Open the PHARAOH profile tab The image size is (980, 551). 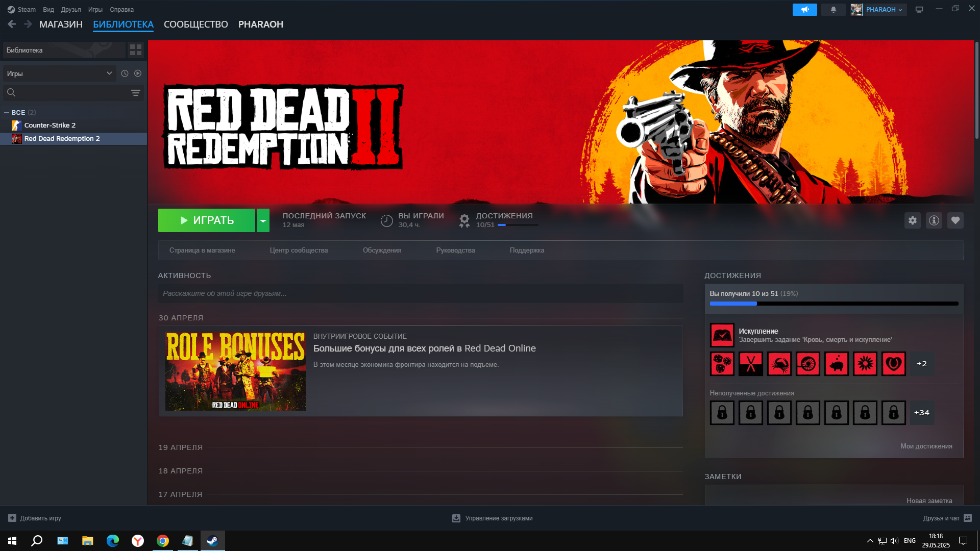[x=261, y=24]
